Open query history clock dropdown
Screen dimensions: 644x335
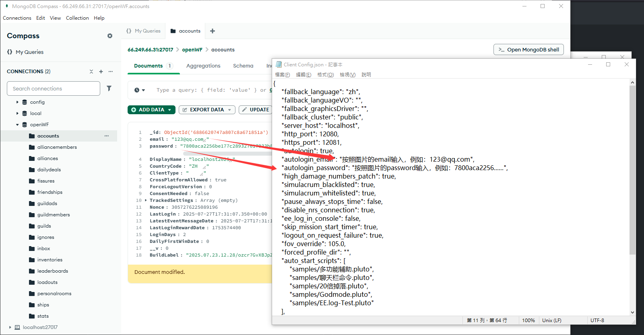coord(139,90)
